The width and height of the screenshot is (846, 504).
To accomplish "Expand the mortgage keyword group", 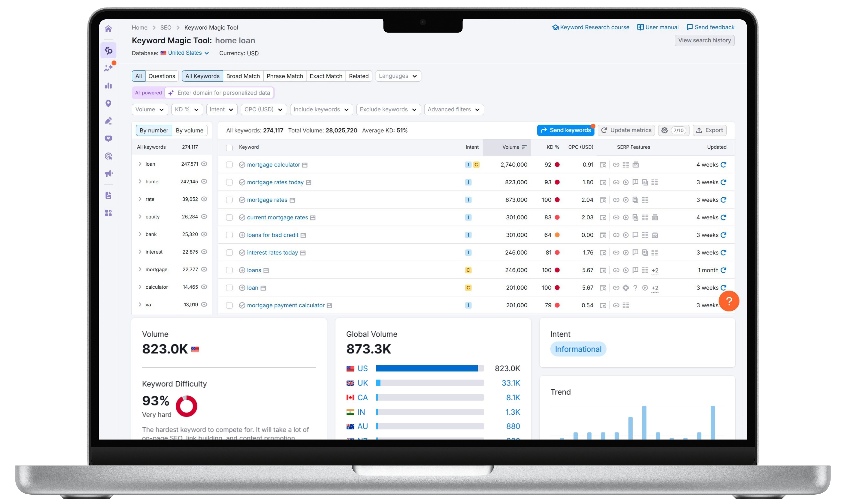I will tap(140, 269).
